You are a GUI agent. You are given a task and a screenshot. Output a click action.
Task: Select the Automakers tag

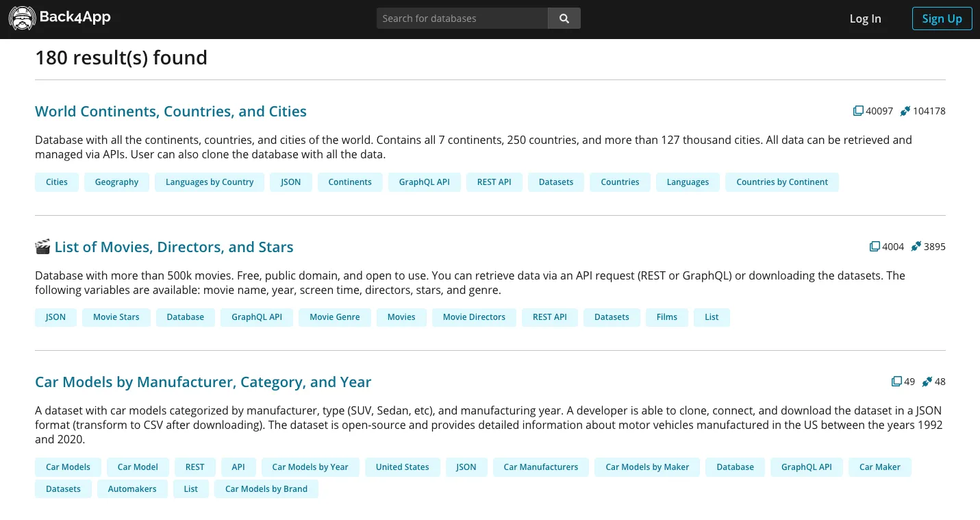pos(132,489)
